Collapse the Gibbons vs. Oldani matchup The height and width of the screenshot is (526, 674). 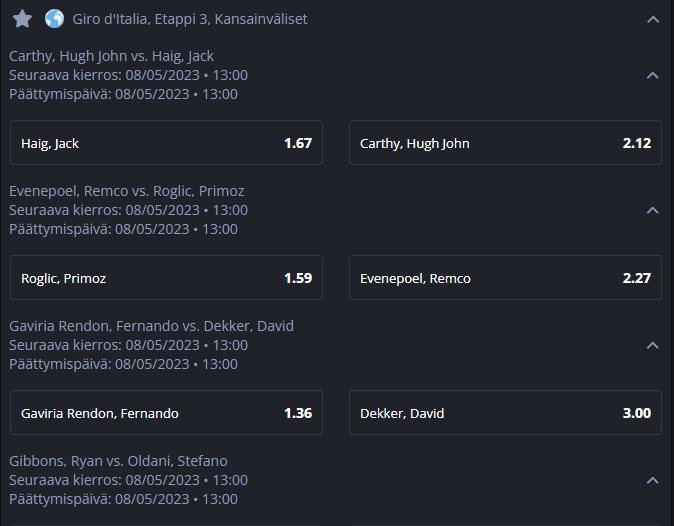(x=653, y=480)
